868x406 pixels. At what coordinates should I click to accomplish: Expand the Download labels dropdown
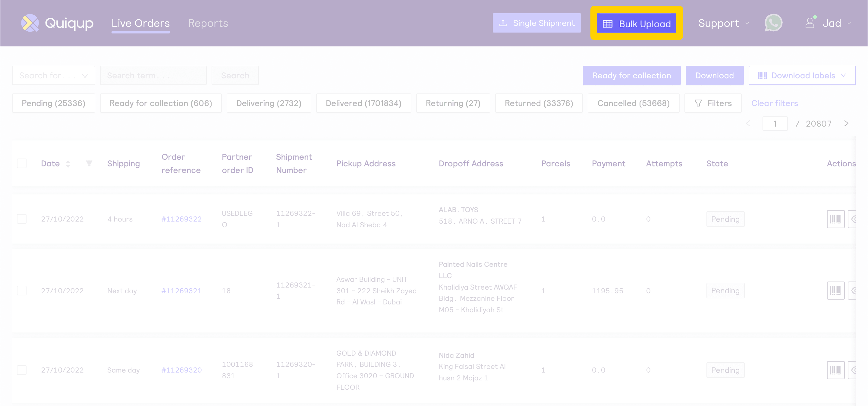[802, 75]
